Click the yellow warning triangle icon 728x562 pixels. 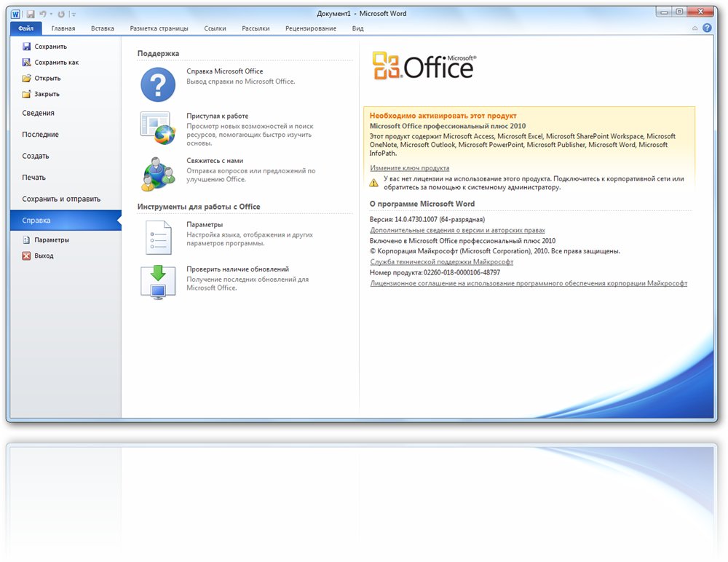[373, 183]
